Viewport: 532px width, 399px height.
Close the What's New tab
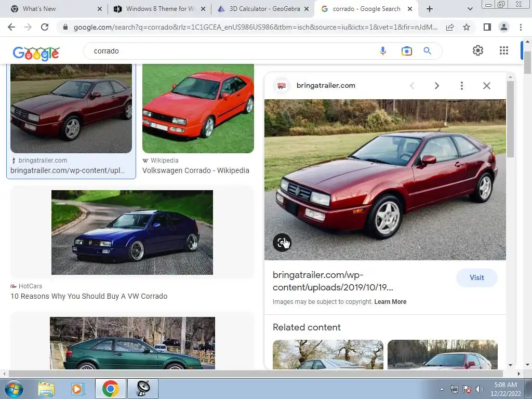99,9
